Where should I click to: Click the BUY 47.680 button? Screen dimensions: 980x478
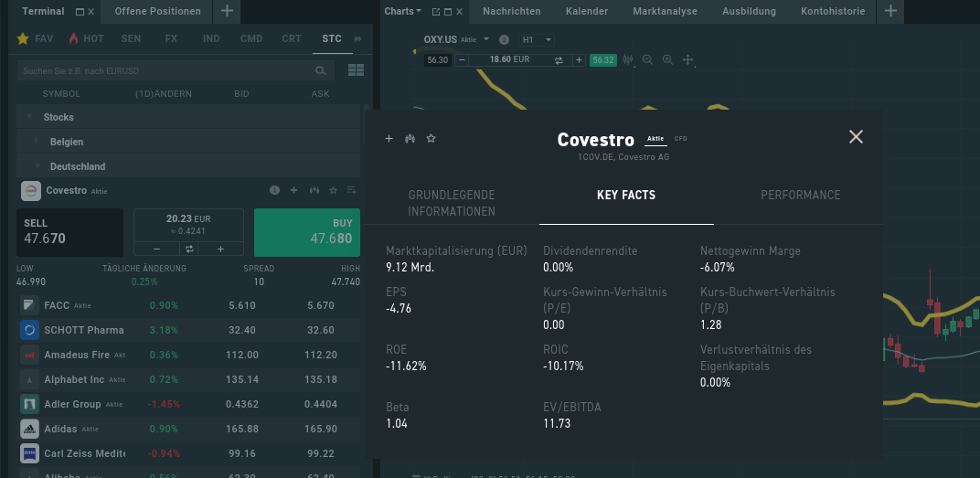click(x=307, y=232)
